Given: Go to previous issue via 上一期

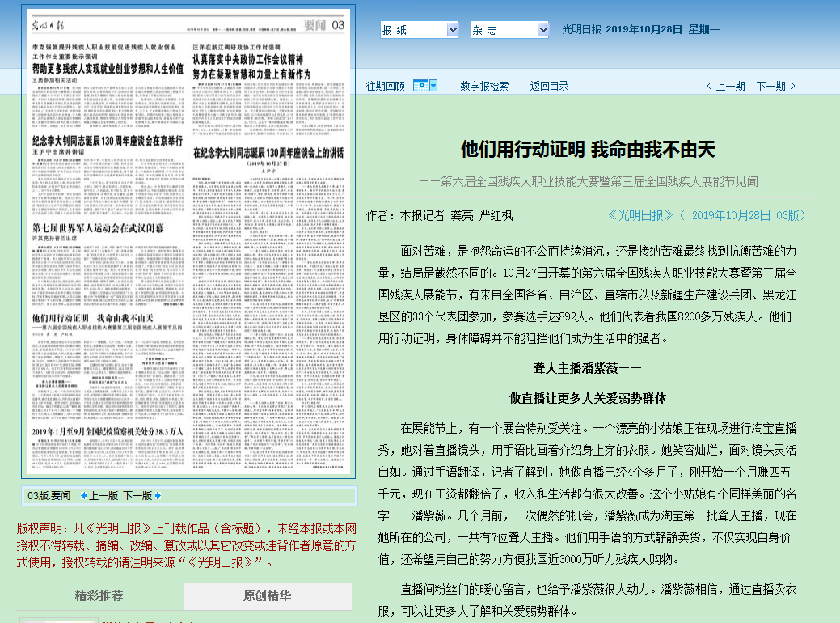Looking at the screenshot, I should pos(730,86).
